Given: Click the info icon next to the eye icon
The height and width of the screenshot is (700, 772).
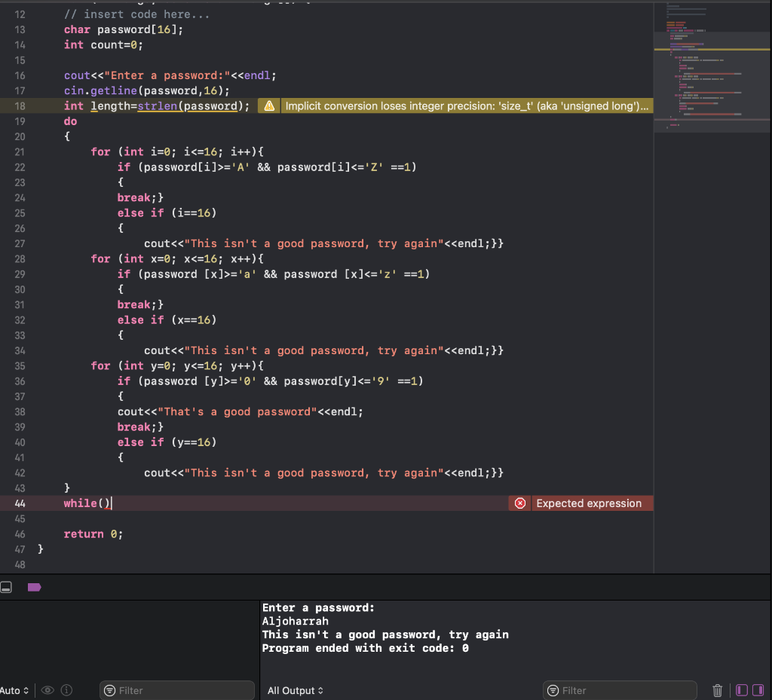Looking at the screenshot, I should (x=66, y=690).
